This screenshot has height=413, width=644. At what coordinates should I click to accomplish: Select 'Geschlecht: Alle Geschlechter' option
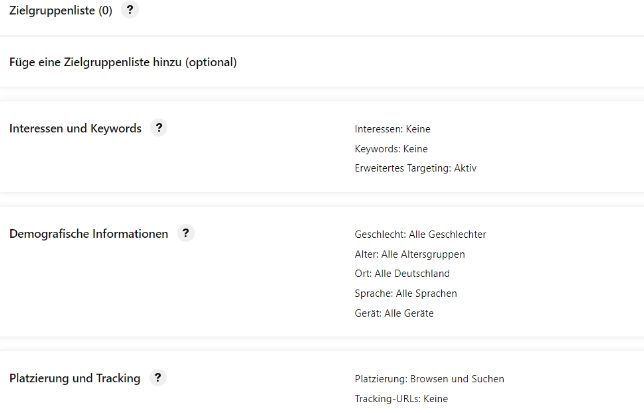[x=420, y=234]
